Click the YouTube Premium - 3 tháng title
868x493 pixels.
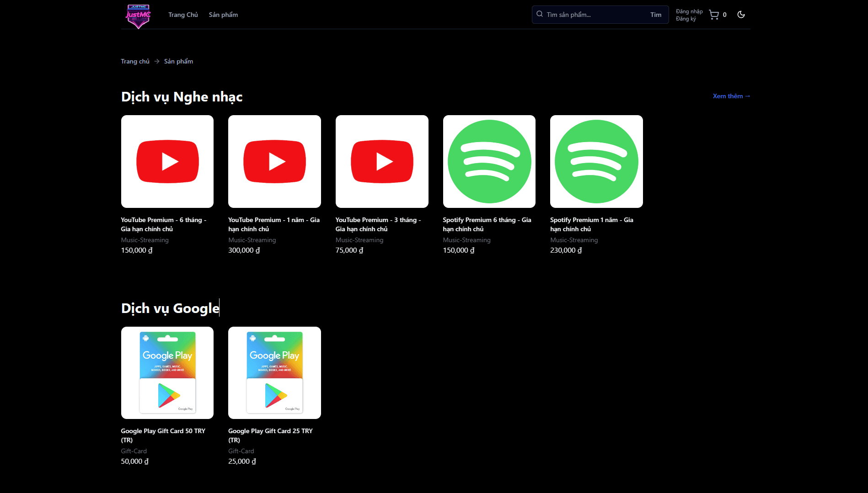click(x=378, y=224)
